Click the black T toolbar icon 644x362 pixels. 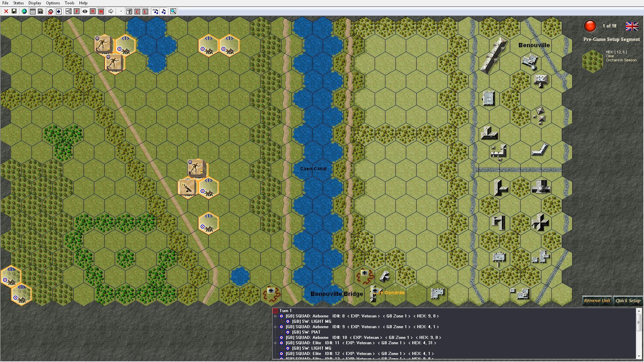click(x=129, y=11)
